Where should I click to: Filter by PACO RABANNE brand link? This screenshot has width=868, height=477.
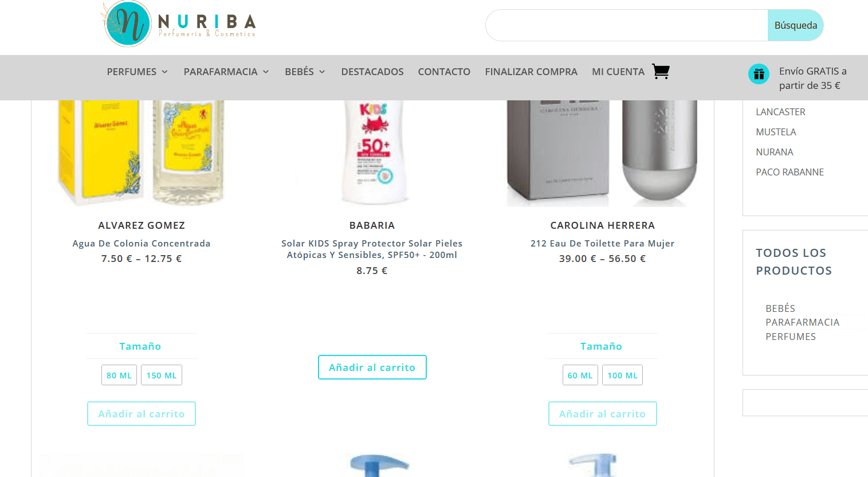click(790, 172)
